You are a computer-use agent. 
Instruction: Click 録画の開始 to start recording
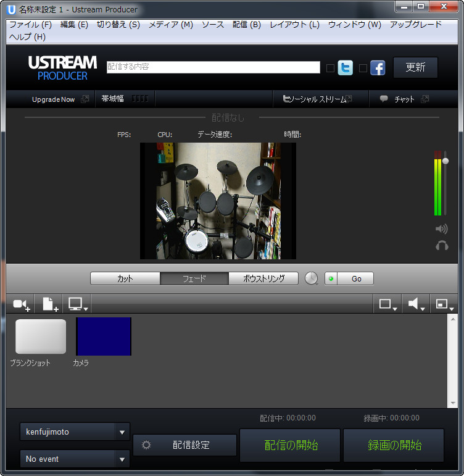pos(394,445)
